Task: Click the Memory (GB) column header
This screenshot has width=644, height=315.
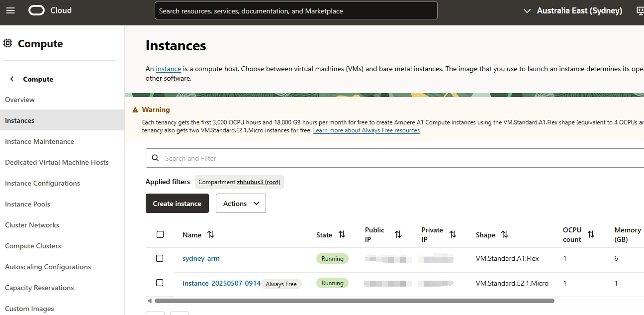Action: pos(628,234)
